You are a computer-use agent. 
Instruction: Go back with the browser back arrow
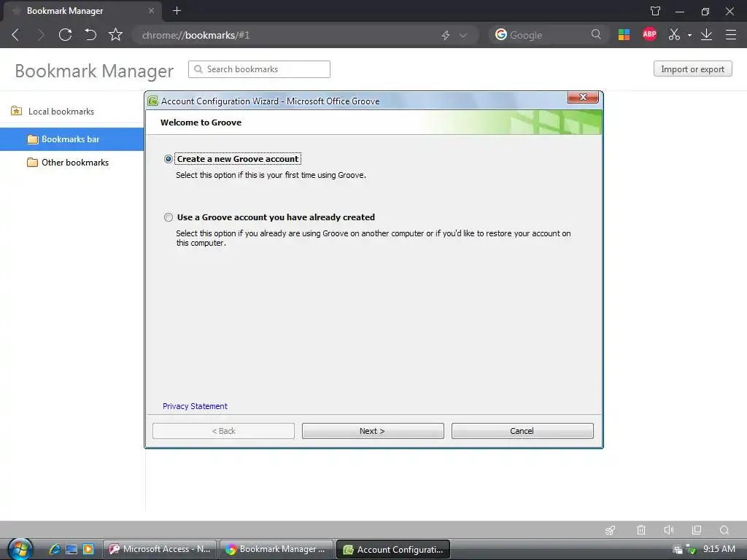(16, 35)
